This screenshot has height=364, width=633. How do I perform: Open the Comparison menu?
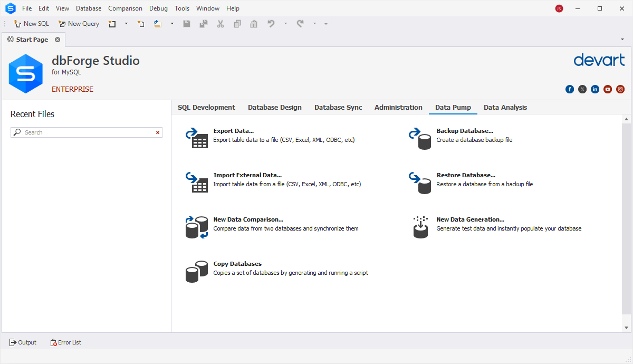click(x=125, y=8)
